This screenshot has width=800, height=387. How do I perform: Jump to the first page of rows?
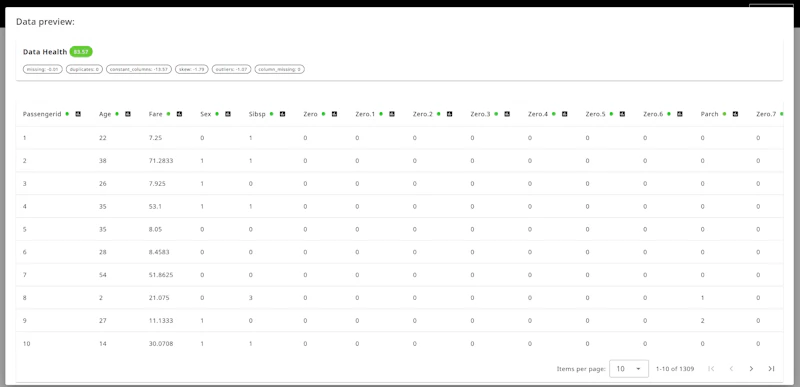tap(711, 369)
